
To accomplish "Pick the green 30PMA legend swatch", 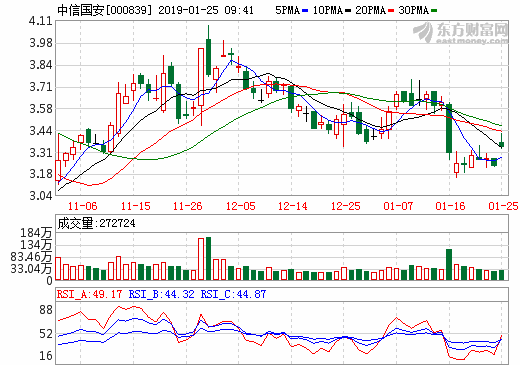I will coord(434,11).
